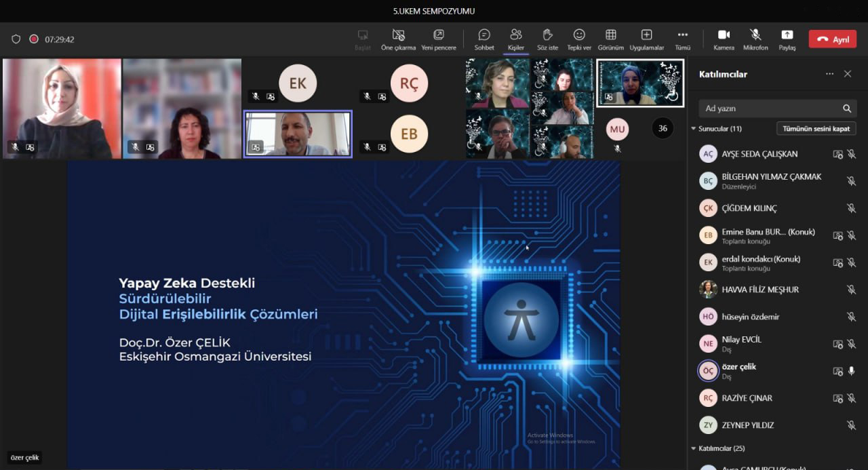The image size is (868, 470).
Task: Open Yeni pencere pop-out
Action: point(439,39)
